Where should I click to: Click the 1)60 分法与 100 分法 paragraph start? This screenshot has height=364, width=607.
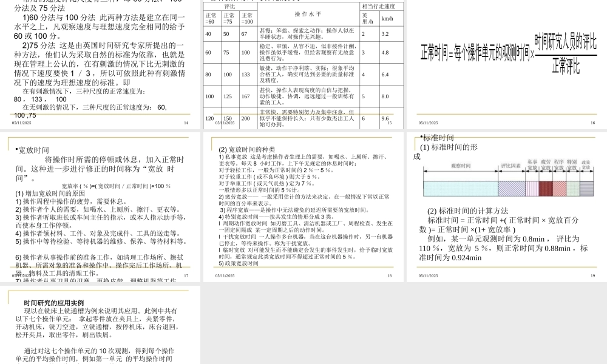click(59, 18)
